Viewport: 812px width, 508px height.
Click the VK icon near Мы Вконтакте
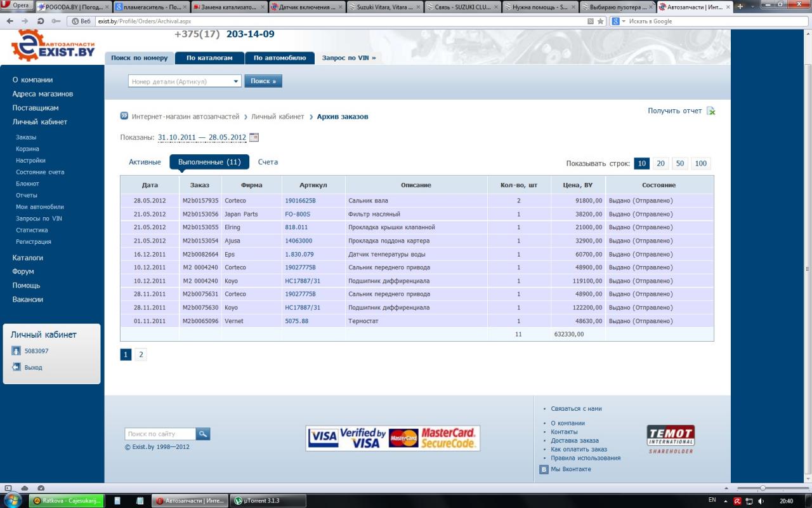[544, 469]
